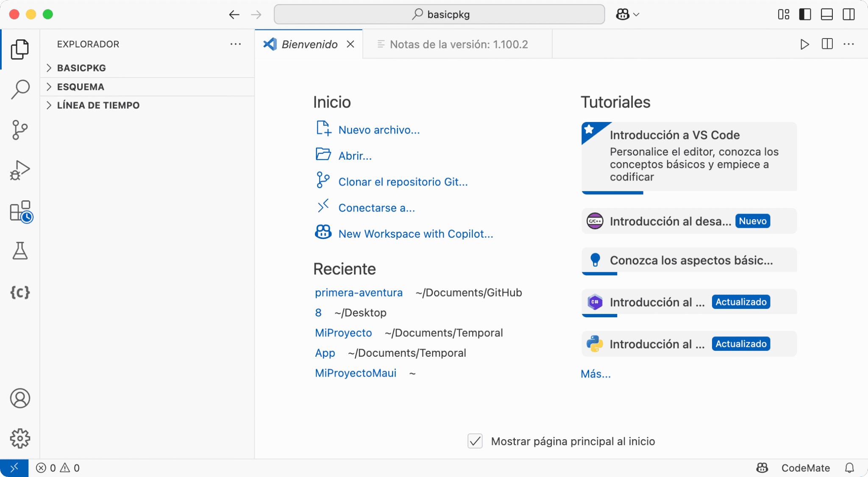This screenshot has width=868, height=477.
Task: Switch to the Notas de la versión tab
Action: pyautogui.click(x=458, y=44)
